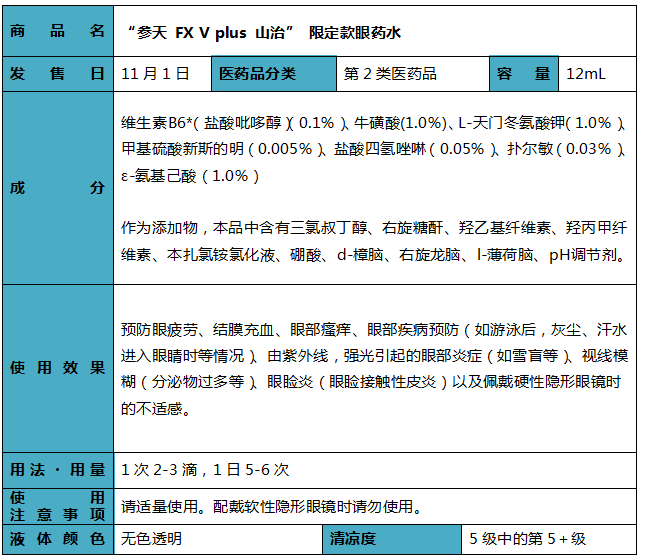Click the line 的不适感。
The image size is (645, 560).
tap(155, 409)
